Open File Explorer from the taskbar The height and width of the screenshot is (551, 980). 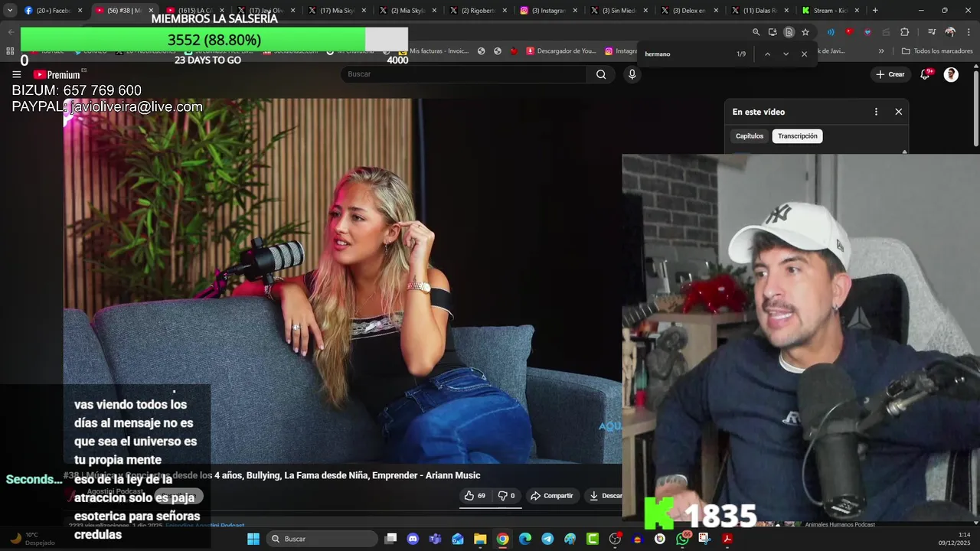point(480,539)
